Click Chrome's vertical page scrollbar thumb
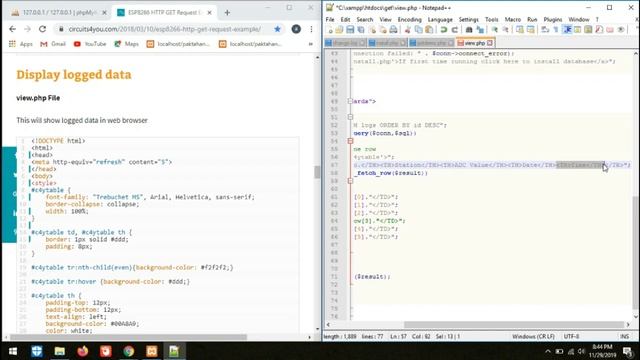Screen dimensions: 640x360 (317, 172)
